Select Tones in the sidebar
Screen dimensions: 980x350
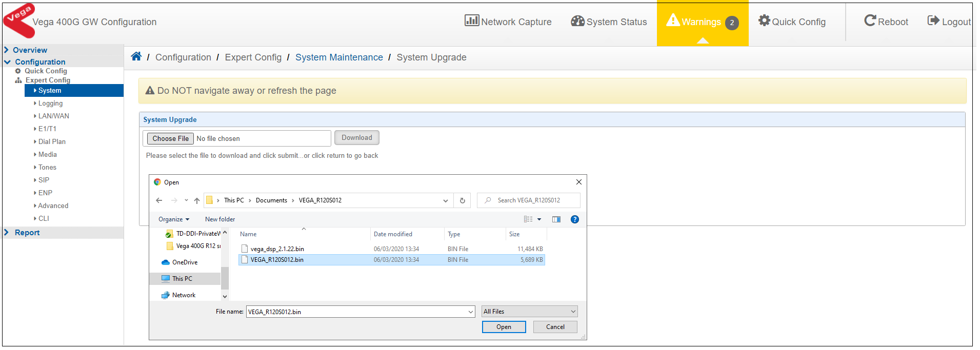pyautogui.click(x=47, y=168)
